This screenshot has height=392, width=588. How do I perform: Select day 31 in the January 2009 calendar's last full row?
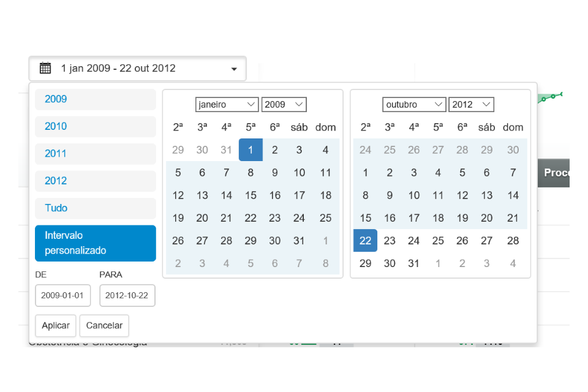[299, 241]
